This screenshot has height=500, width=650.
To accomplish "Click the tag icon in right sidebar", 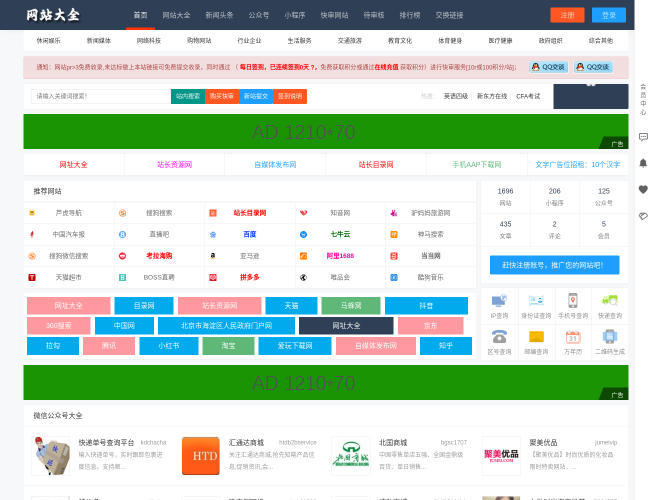I will click(x=643, y=216).
